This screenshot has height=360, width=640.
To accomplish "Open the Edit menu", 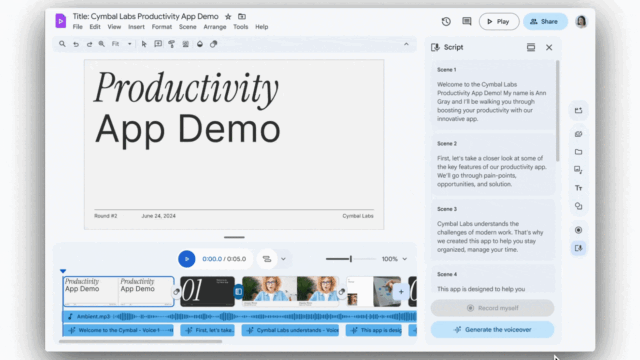I will click(x=95, y=27).
